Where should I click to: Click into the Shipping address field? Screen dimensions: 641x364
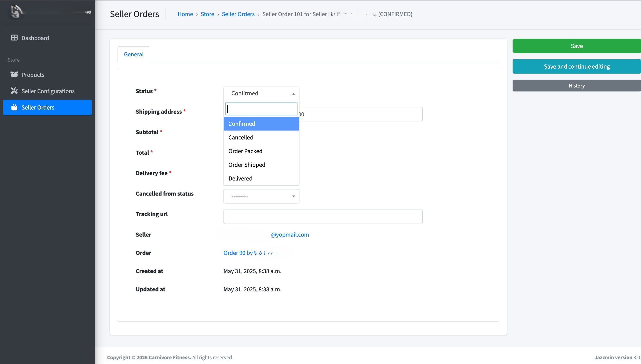361,114
